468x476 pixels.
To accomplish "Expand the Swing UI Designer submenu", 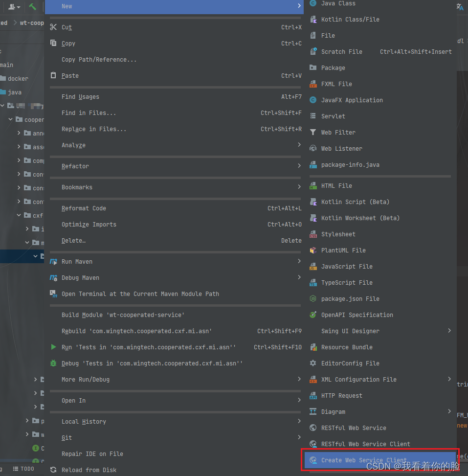I will (x=350, y=331).
